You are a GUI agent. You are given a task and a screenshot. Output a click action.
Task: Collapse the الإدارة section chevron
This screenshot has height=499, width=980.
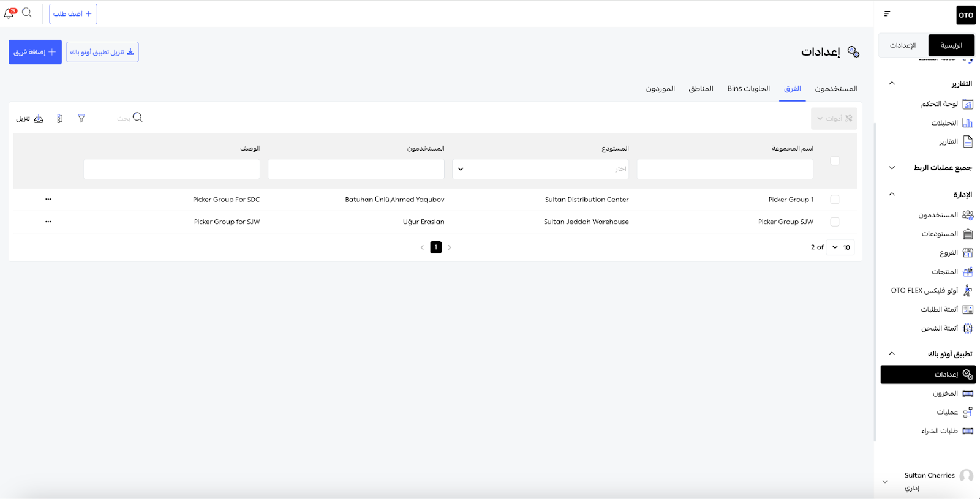coord(892,194)
